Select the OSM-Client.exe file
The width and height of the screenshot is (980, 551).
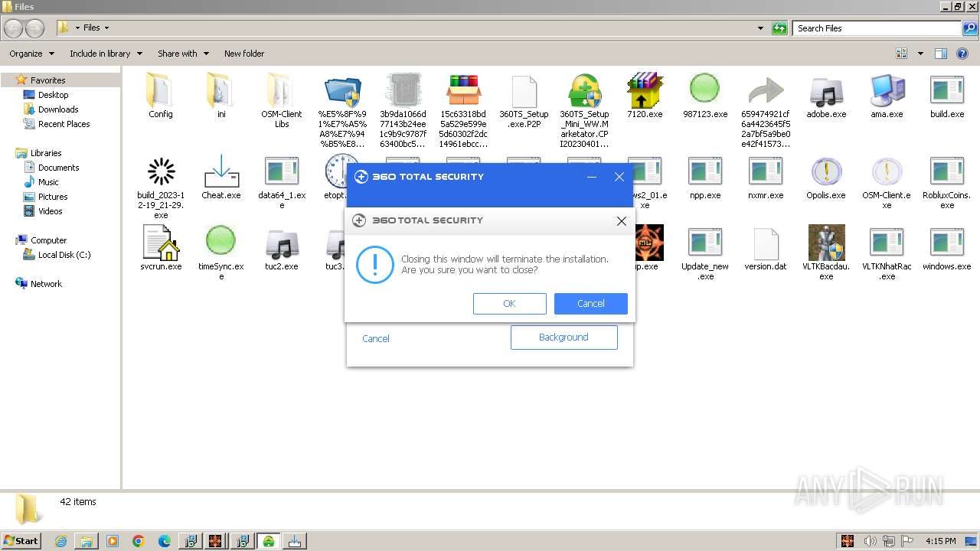click(x=887, y=182)
